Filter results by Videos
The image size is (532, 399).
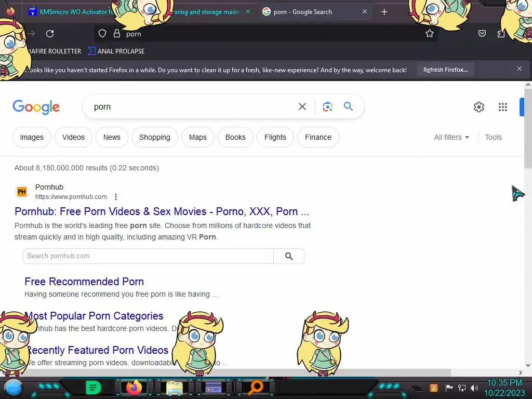[x=73, y=137]
